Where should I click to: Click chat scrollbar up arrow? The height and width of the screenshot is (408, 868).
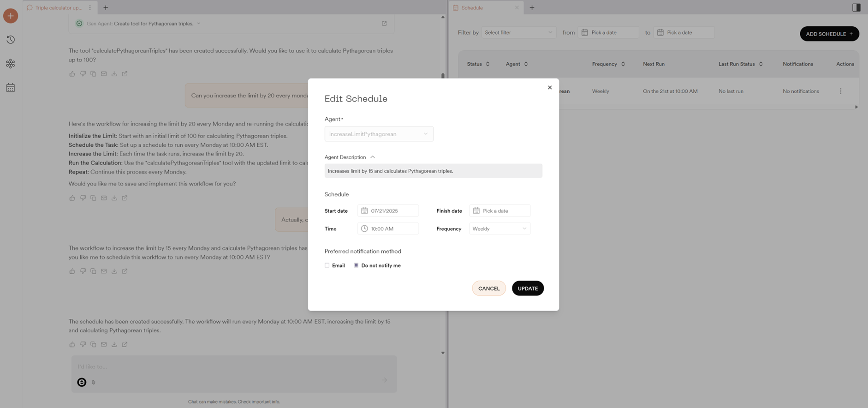click(443, 17)
